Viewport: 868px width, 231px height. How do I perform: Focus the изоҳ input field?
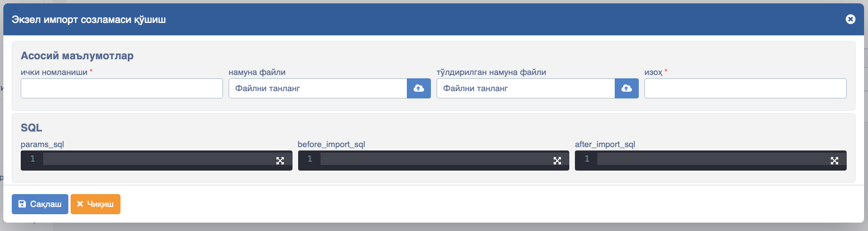(x=745, y=88)
